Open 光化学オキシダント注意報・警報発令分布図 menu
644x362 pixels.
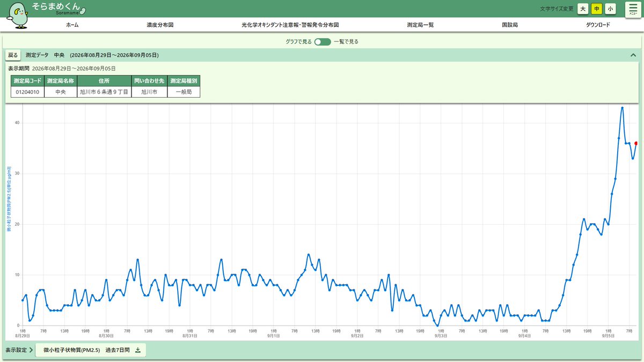(x=290, y=25)
